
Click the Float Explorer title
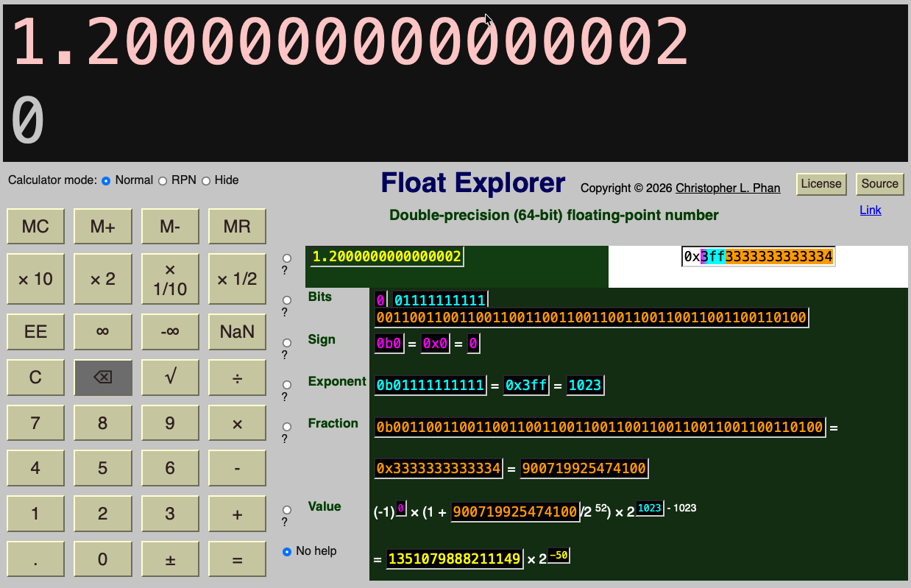point(473,183)
